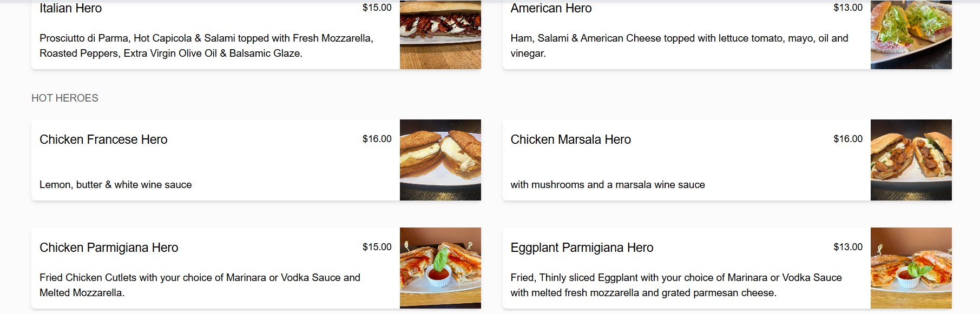The width and height of the screenshot is (980, 314).
Task: Click the Chicken Marsala Hero description text
Action: [607, 184]
